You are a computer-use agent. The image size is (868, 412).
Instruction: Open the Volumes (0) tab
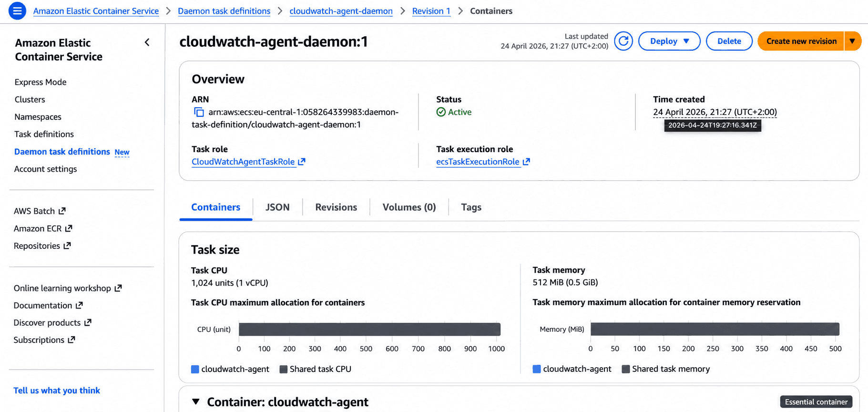point(409,207)
